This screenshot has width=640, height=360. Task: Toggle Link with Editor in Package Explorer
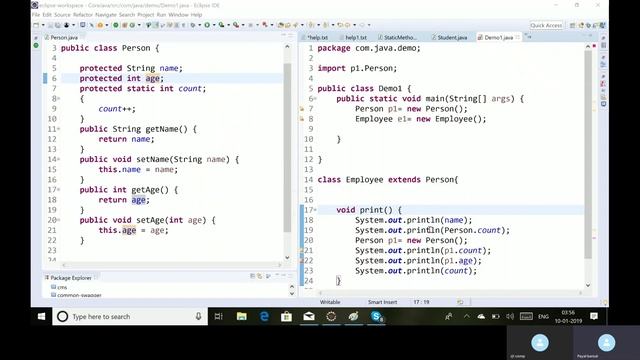tap(260, 276)
